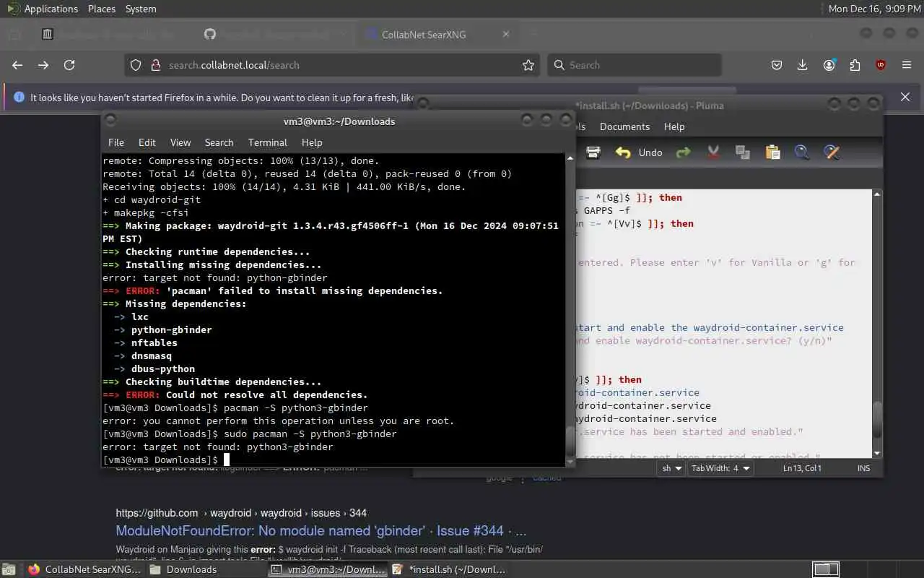Image resolution: width=924 pixels, height=578 pixels.
Task: Click Pluma scrollbar up arrow
Action: pyautogui.click(x=877, y=194)
